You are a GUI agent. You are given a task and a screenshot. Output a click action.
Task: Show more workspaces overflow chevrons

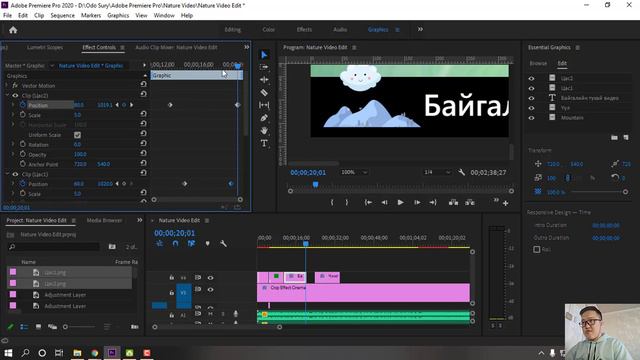coord(420,29)
